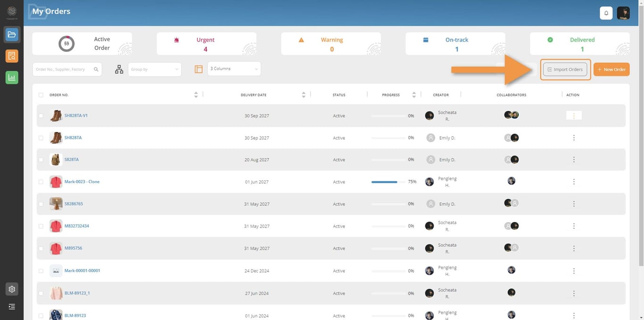Image resolution: width=644 pixels, height=320 pixels.
Task: Click the group-by hierarchy icon
Action: click(x=119, y=69)
